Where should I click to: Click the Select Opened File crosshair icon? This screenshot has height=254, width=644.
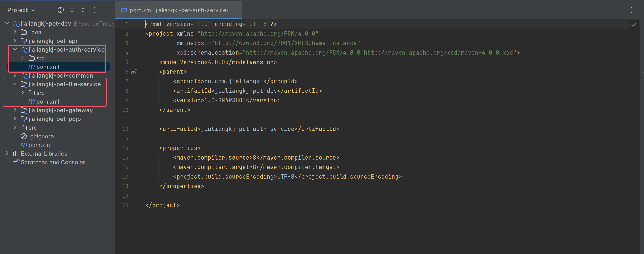60,10
